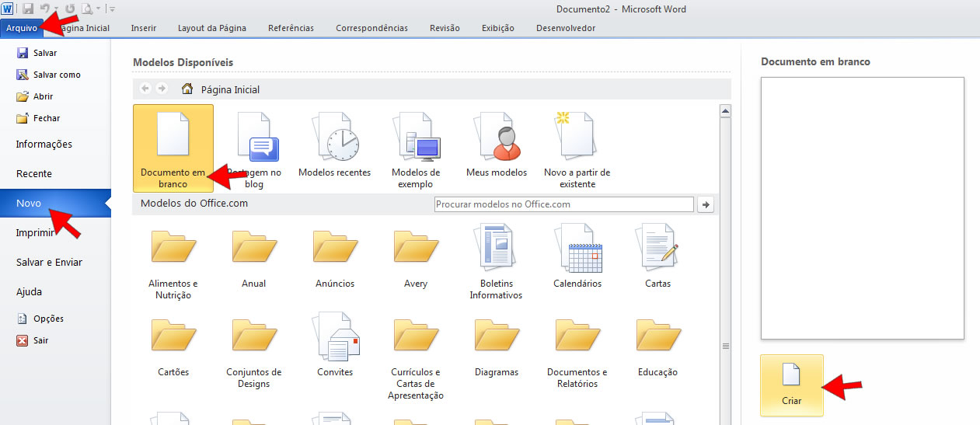Open Boletins Informativos templates
The height and width of the screenshot is (425, 980).
pos(497,263)
